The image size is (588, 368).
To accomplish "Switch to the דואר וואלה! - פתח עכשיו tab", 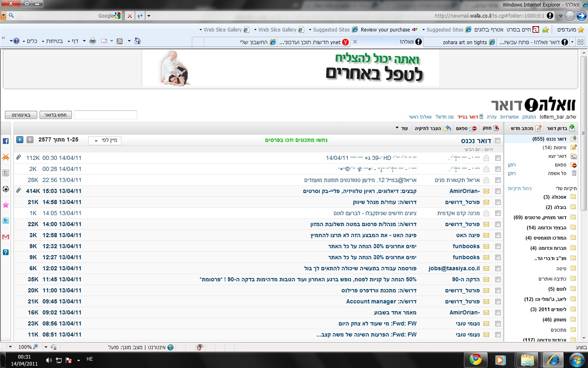I will 533,42.
